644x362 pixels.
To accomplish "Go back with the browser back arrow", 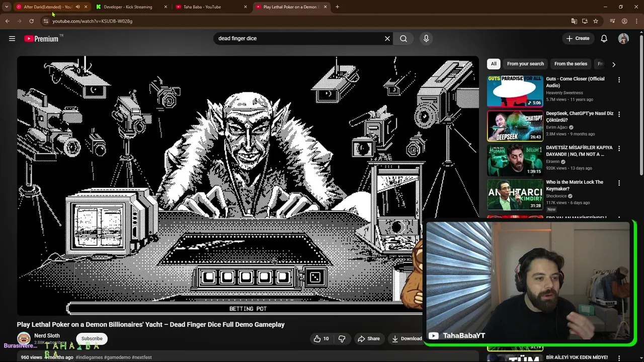I will pos(7,21).
